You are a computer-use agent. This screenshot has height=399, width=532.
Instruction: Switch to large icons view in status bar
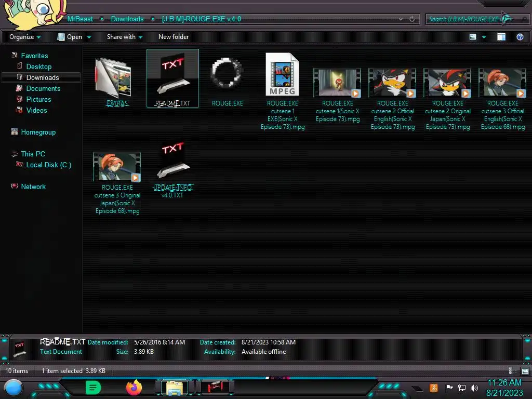point(525,371)
